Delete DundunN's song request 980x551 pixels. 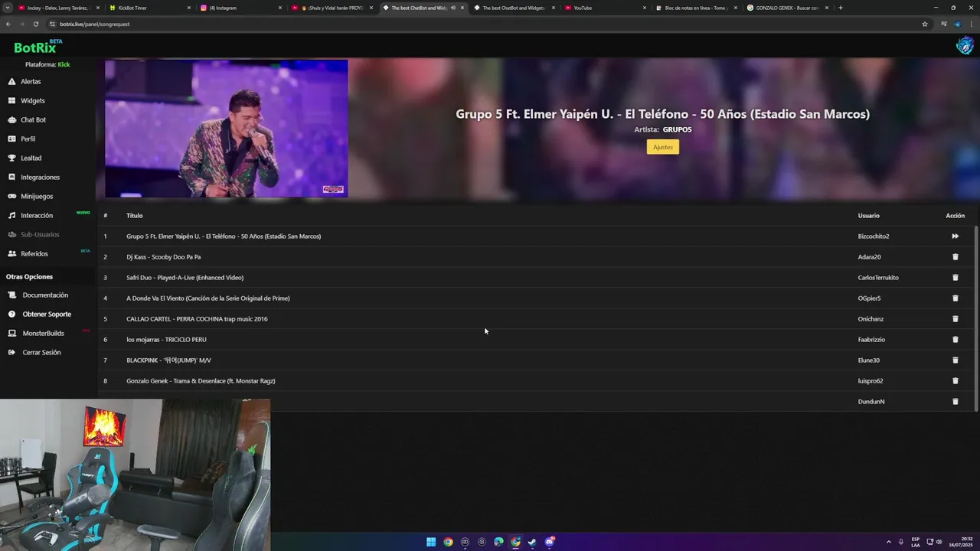[x=955, y=402]
